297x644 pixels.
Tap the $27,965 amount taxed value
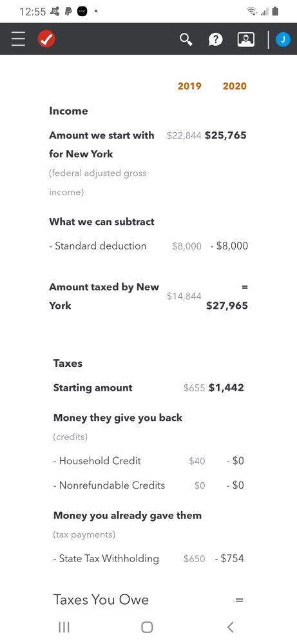click(x=227, y=305)
